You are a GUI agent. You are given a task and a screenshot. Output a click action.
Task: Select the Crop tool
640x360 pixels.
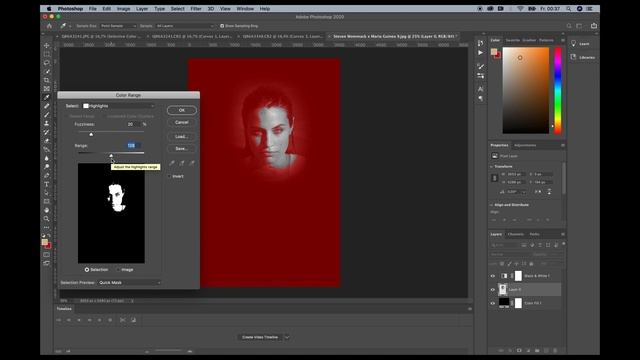click(47, 80)
